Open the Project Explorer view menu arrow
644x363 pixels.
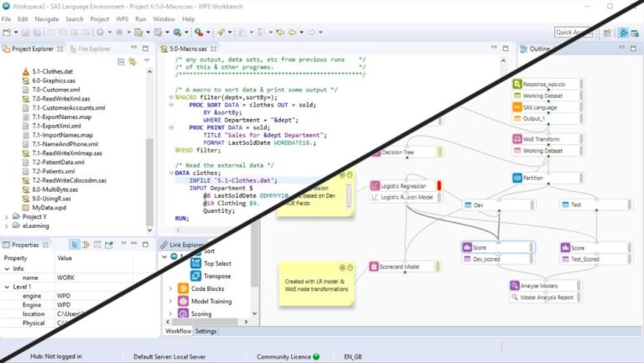tap(147, 60)
